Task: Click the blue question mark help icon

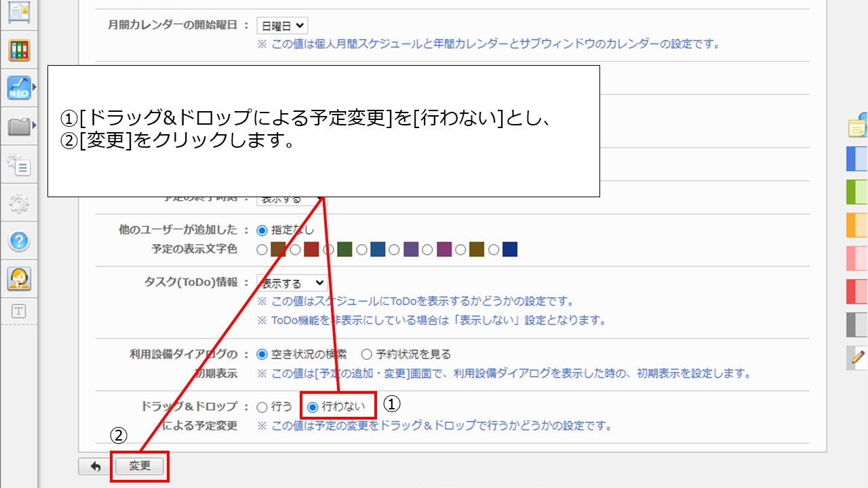Action: coord(19,241)
